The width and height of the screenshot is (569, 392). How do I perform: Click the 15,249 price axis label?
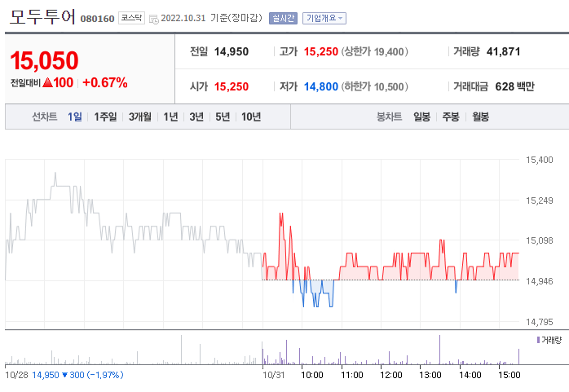[x=540, y=200]
